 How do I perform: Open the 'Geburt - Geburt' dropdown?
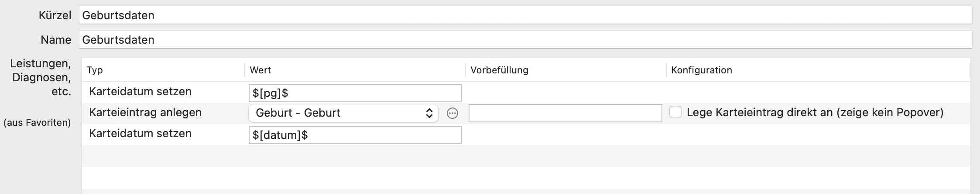click(x=343, y=113)
